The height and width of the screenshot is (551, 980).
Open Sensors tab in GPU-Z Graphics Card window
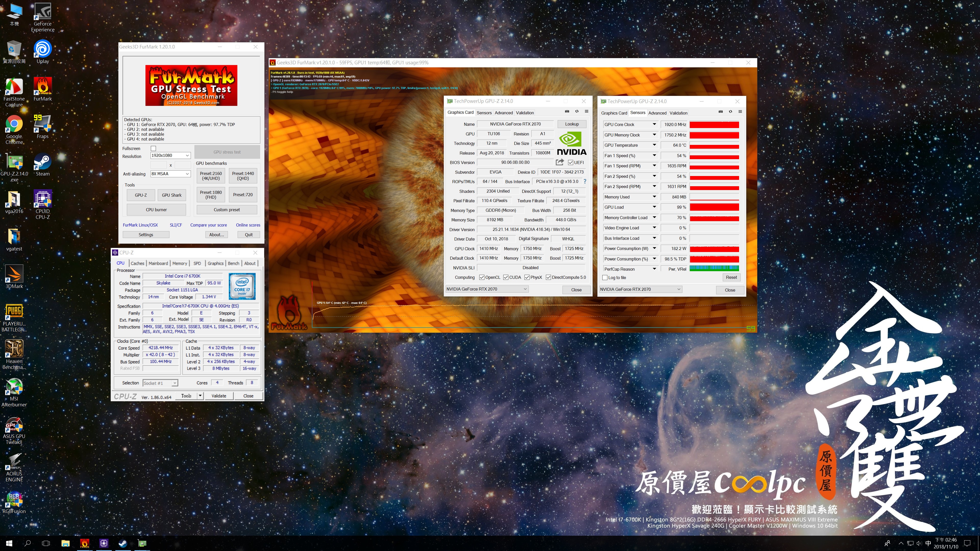484,113
